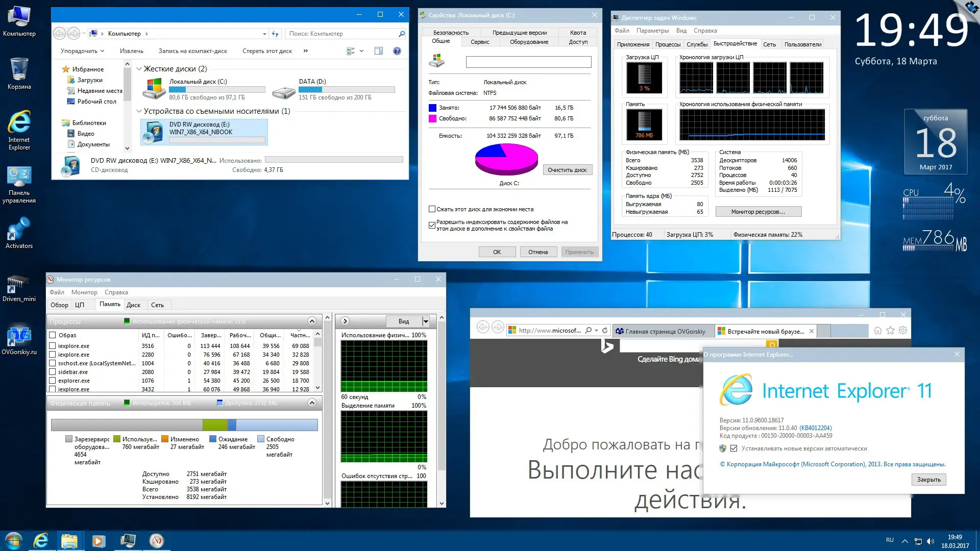The width and height of the screenshot is (980, 551).
Task: Open the Монитор menu in Resource Monitor
Action: click(84, 292)
